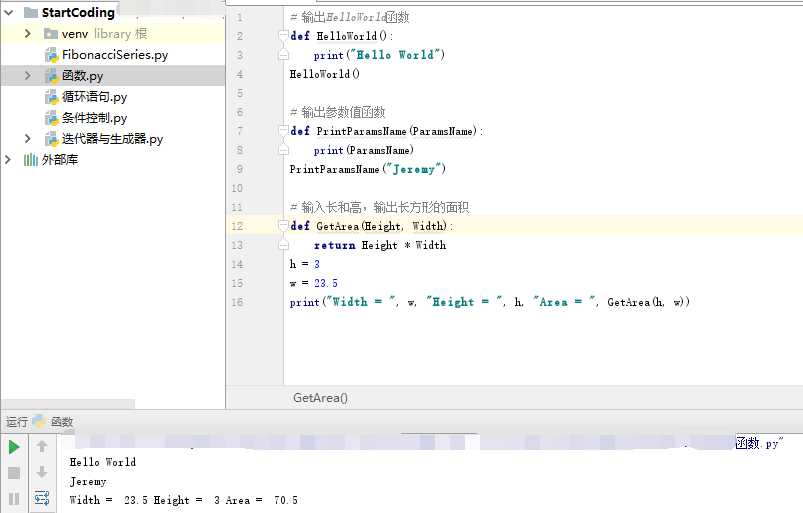Open 条件控制.py file
803x513 pixels.
point(94,118)
